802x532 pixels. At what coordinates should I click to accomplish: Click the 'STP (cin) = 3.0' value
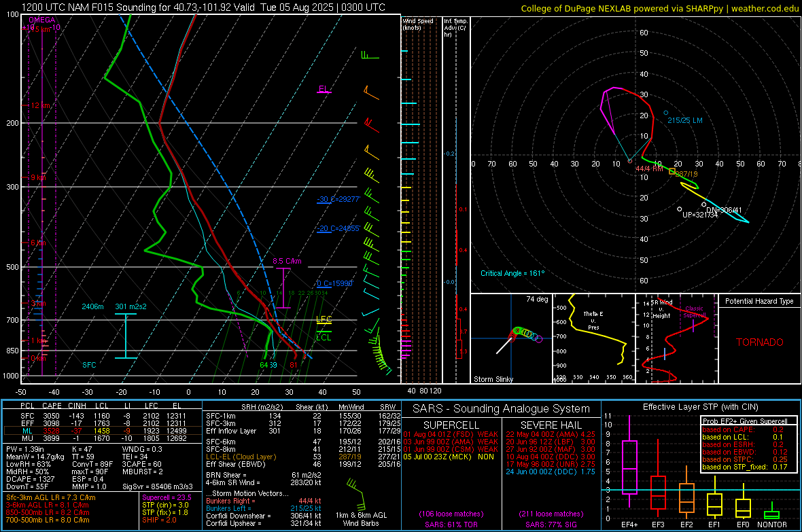(165, 505)
